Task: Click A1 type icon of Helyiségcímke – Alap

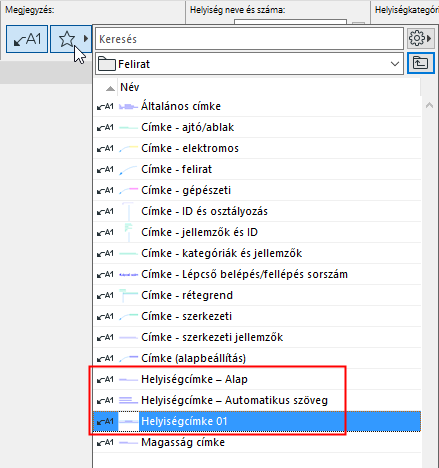Action: point(105,379)
